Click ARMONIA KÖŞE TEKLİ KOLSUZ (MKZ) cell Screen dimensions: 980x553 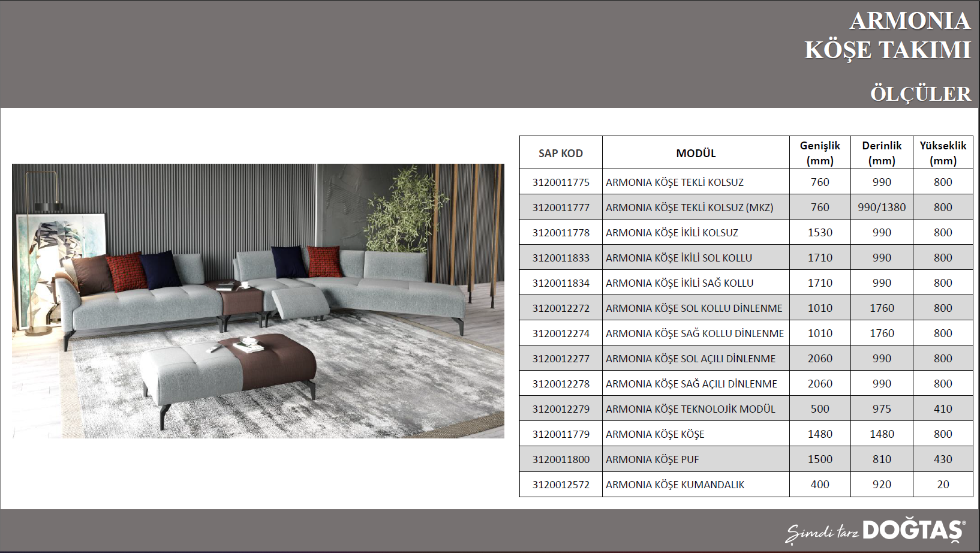point(696,208)
